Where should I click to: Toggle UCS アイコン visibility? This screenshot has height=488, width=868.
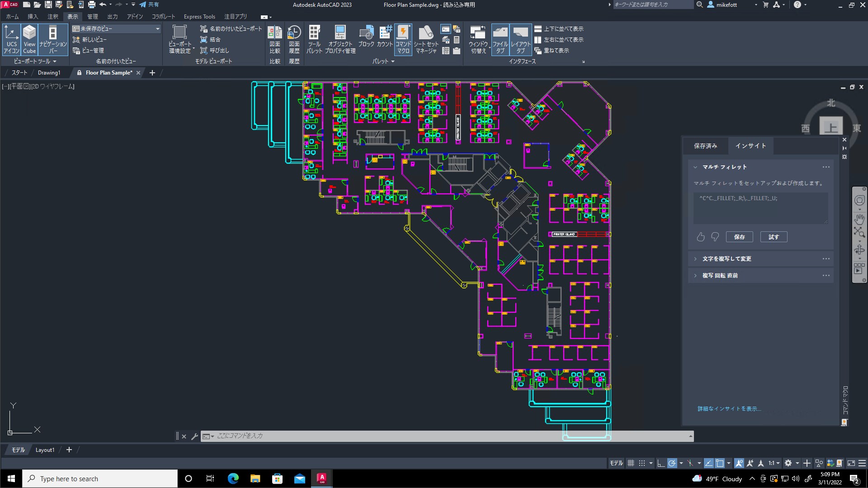(x=11, y=38)
